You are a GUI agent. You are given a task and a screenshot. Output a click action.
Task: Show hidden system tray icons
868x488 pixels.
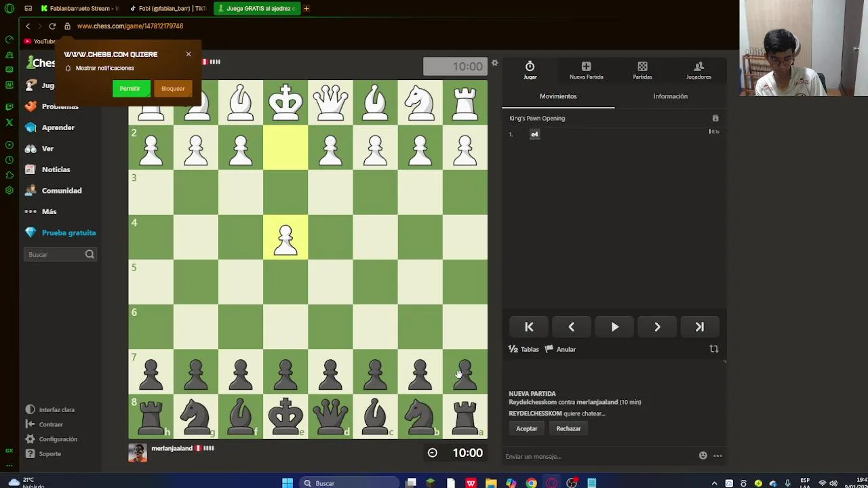pos(714,483)
